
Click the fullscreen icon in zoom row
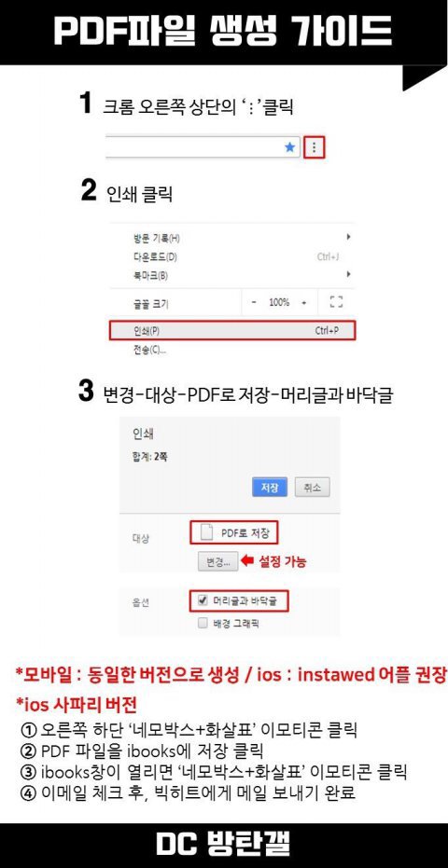click(x=335, y=302)
